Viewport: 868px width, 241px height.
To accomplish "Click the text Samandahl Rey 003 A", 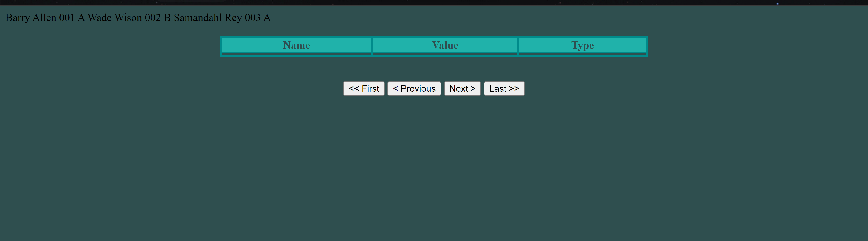I will [x=222, y=18].
